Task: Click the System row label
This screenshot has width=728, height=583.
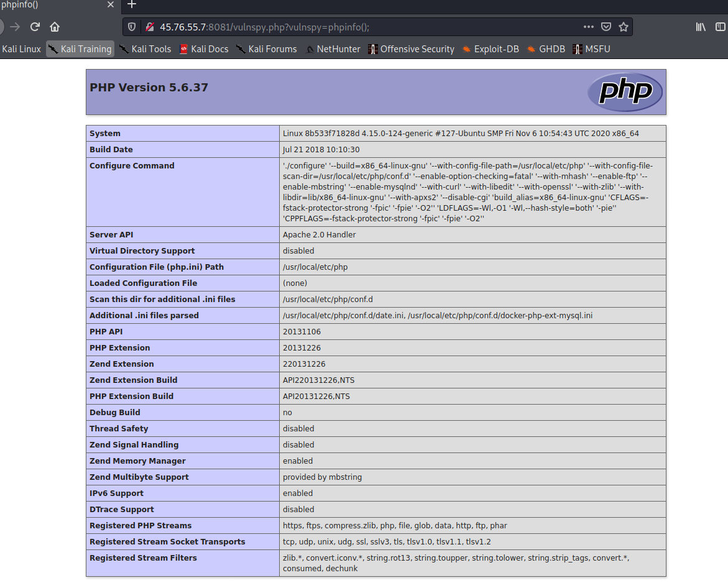Action: pos(105,133)
